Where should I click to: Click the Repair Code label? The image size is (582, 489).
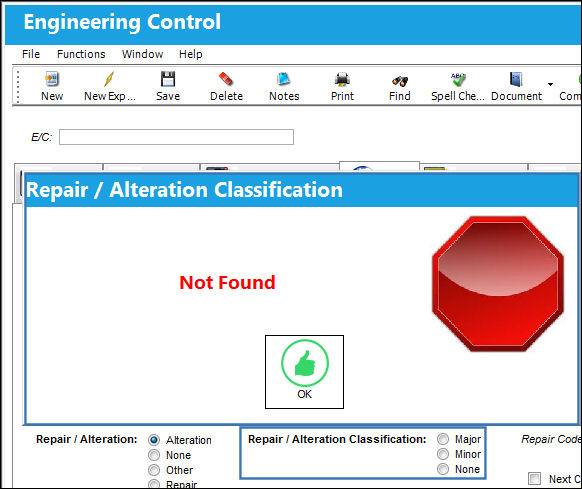[551, 439]
